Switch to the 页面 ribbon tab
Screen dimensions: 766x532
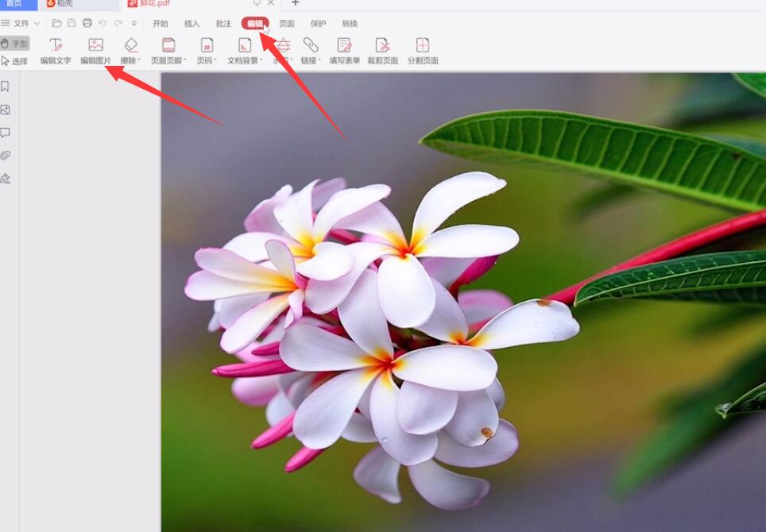(x=287, y=24)
